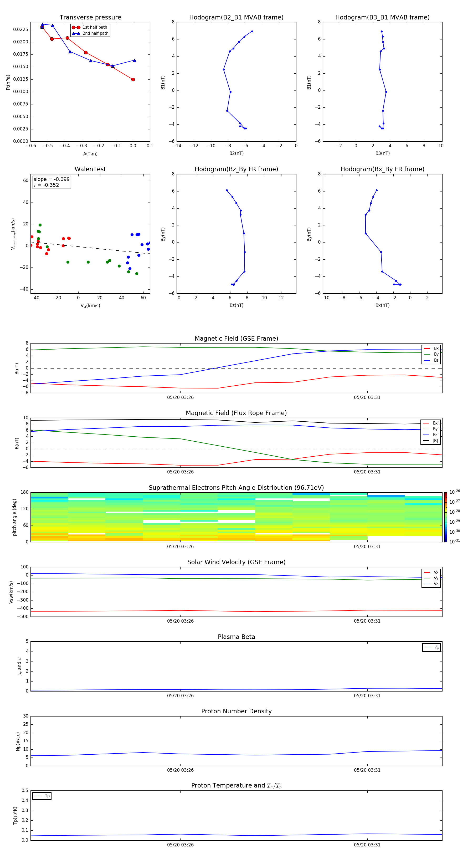Click the βp legend in Plasma Beta plot
Image resolution: width=473 pixels, height=868 pixels.
[x=431, y=647]
